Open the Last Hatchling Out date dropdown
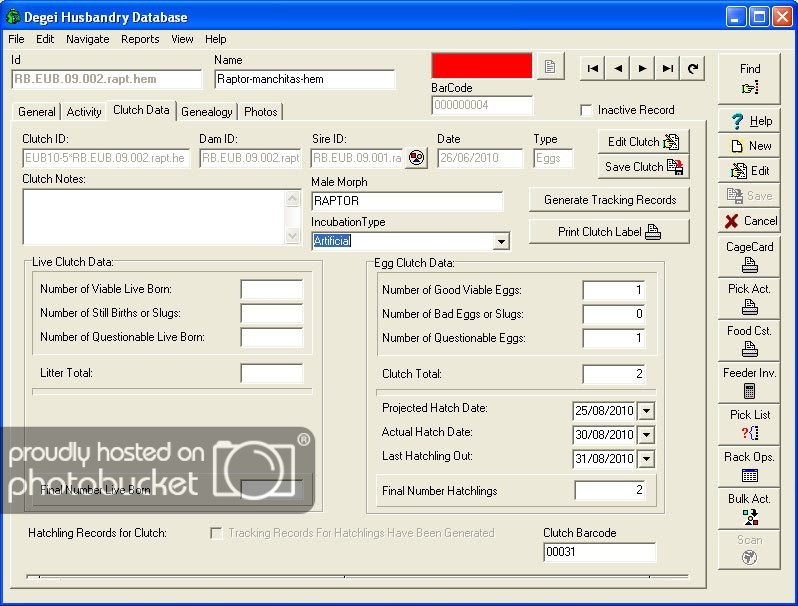798x606 pixels. point(645,459)
